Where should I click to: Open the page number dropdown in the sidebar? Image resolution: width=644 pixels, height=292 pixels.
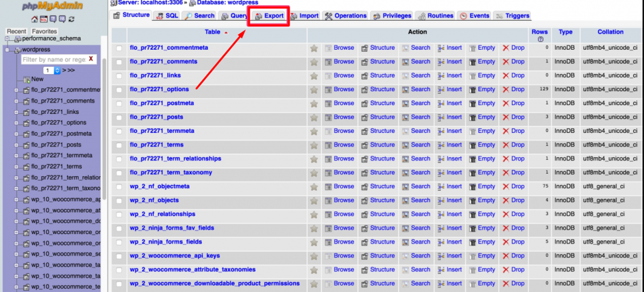click(x=52, y=70)
